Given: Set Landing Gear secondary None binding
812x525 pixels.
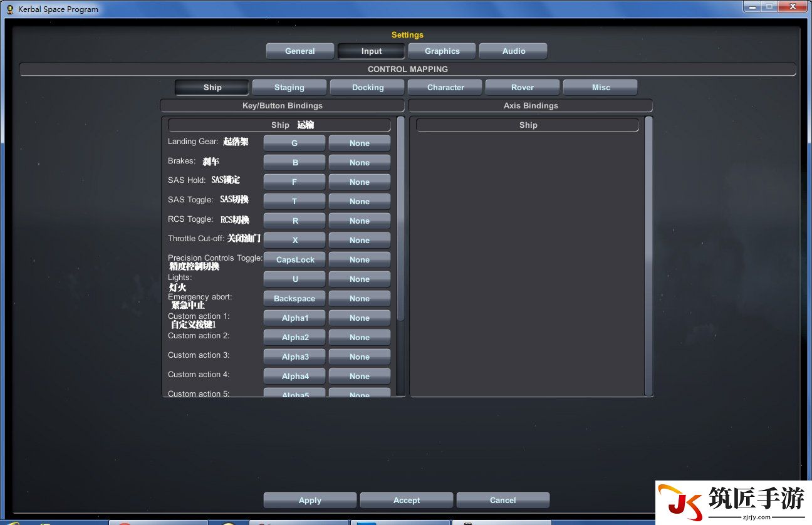Looking at the screenshot, I should [360, 143].
